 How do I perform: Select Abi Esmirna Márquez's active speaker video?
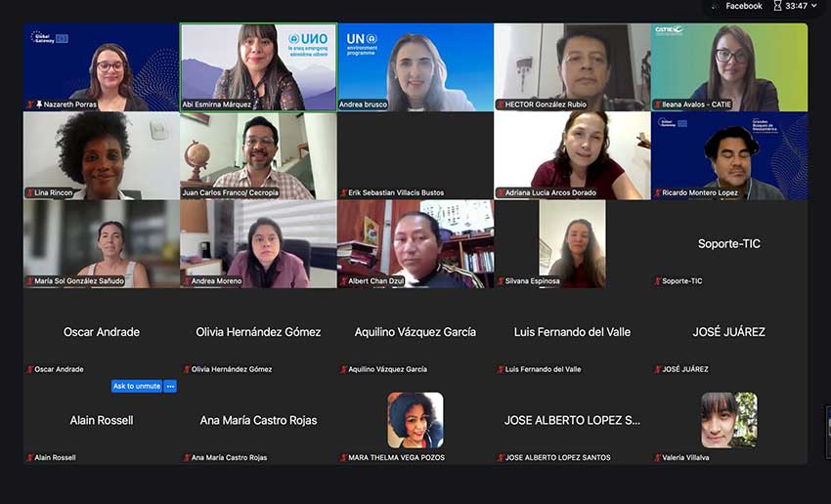click(259, 67)
